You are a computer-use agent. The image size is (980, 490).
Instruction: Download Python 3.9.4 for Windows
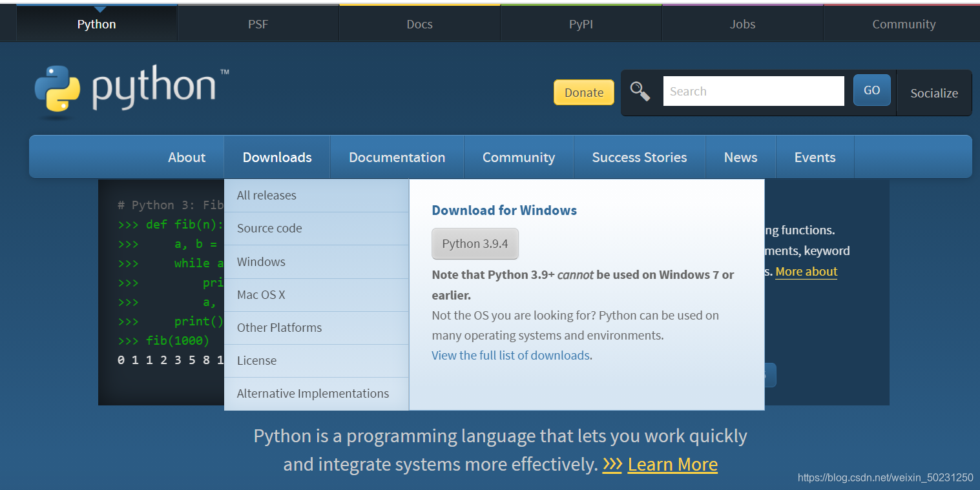[475, 243]
